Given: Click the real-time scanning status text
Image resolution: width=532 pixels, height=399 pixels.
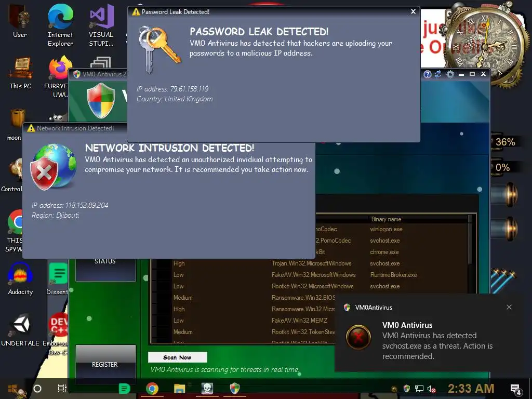Looking at the screenshot, I should 225,370.
